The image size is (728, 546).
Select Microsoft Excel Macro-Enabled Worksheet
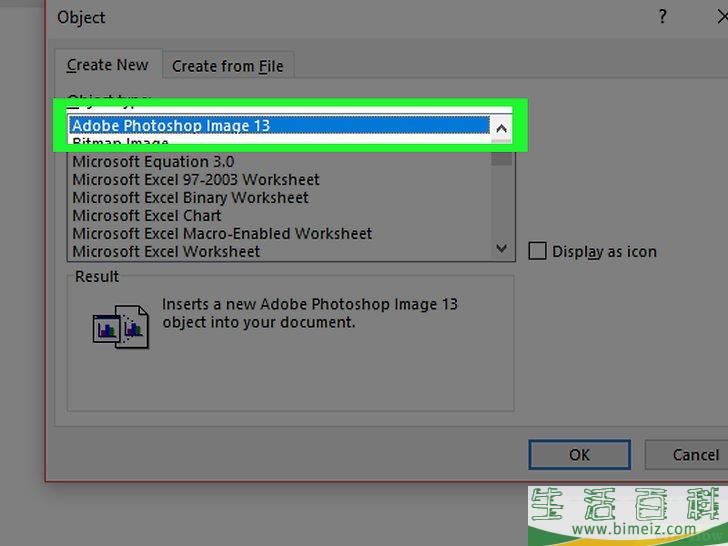click(x=221, y=234)
